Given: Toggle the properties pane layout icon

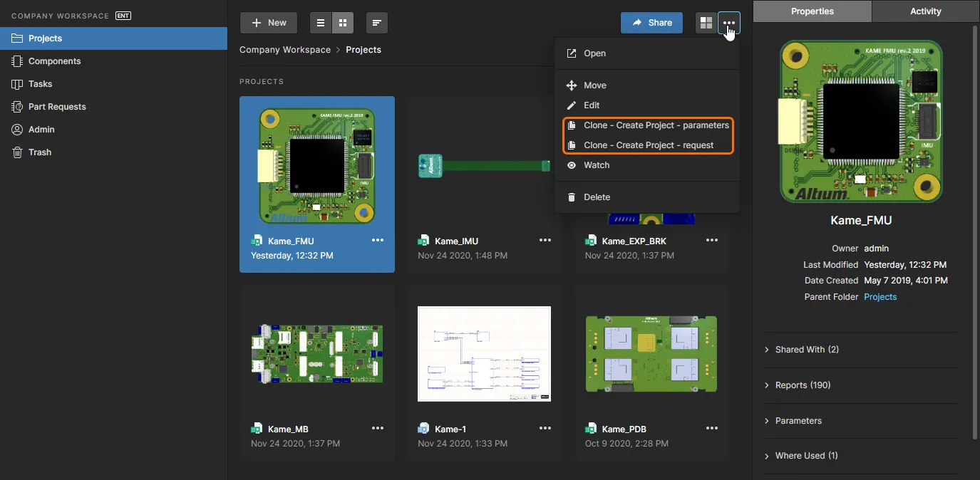Looking at the screenshot, I should point(706,23).
